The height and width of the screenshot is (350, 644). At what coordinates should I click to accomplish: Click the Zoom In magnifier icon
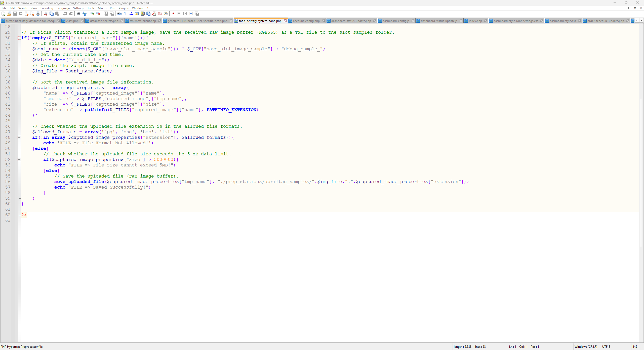click(x=92, y=14)
